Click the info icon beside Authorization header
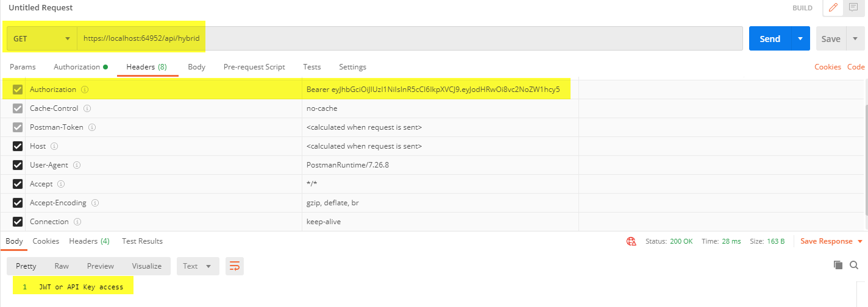This screenshot has height=307, width=868. pyautogui.click(x=85, y=90)
